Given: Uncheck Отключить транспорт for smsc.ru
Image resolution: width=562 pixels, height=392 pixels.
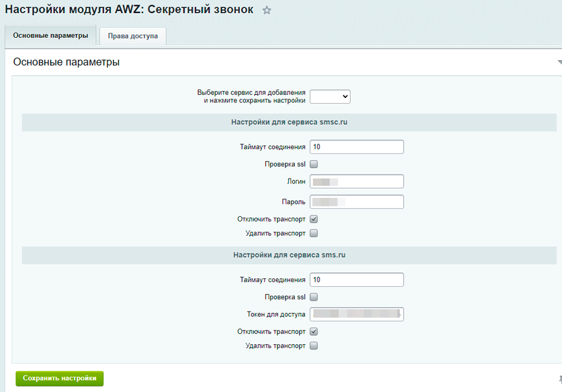Looking at the screenshot, I should 314,219.
